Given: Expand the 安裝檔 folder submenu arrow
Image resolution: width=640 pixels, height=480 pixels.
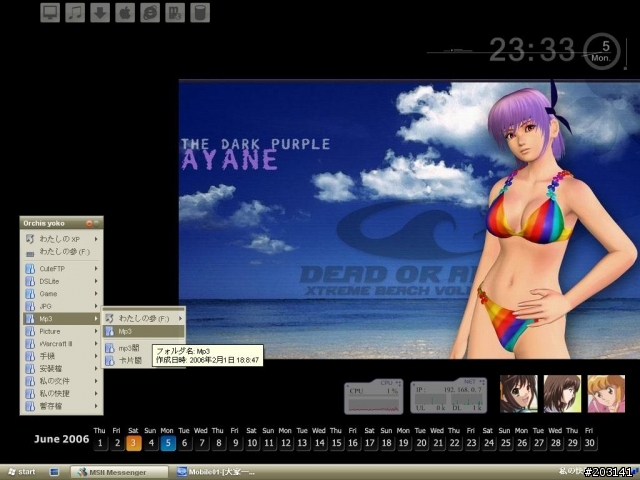Looking at the screenshot, I should click(96, 369).
